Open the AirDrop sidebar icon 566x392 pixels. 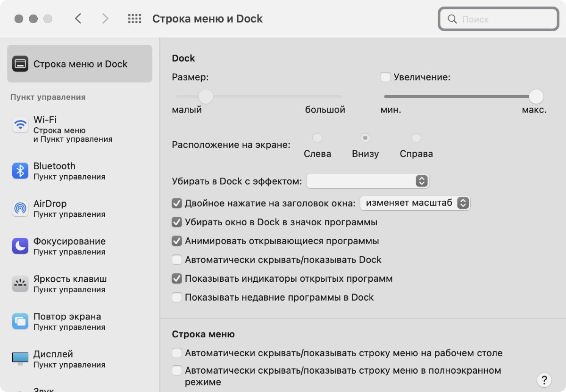tap(20, 208)
